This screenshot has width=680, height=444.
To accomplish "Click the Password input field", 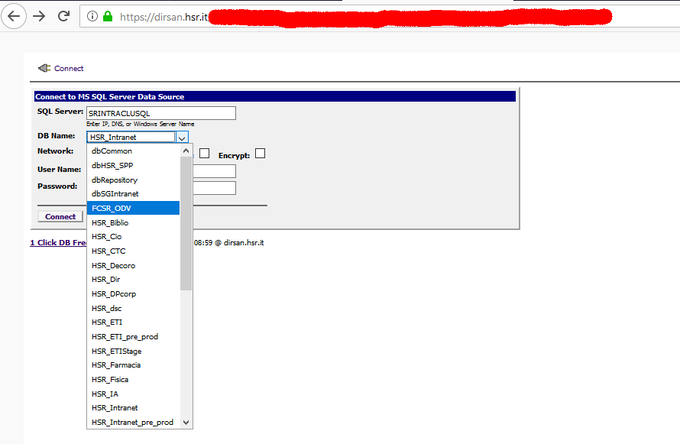I will coord(214,188).
